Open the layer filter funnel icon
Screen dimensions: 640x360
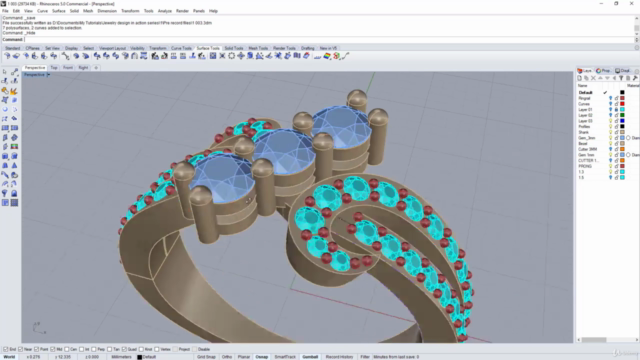tap(621, 78)
